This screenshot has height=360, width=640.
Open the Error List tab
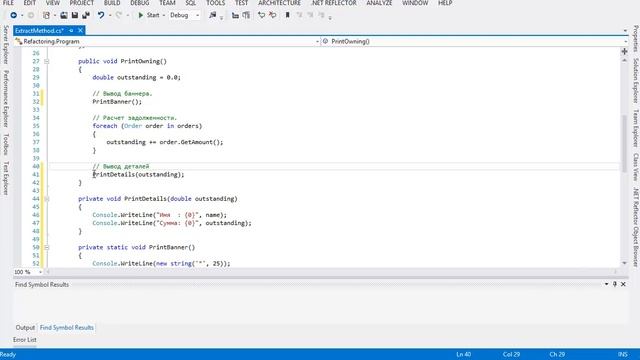click(24, 340)
